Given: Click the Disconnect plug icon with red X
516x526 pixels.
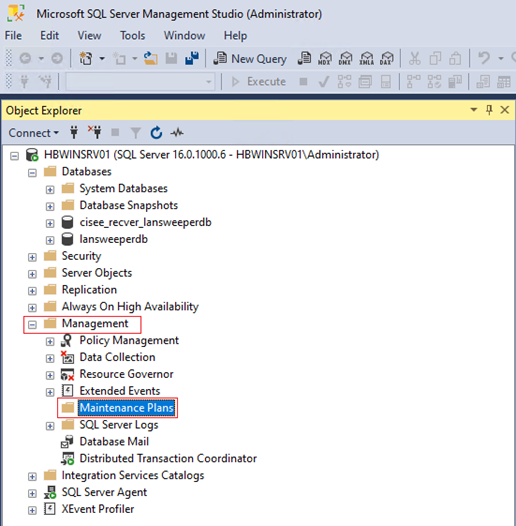Looking at the screenshot, I should point(95,132).
